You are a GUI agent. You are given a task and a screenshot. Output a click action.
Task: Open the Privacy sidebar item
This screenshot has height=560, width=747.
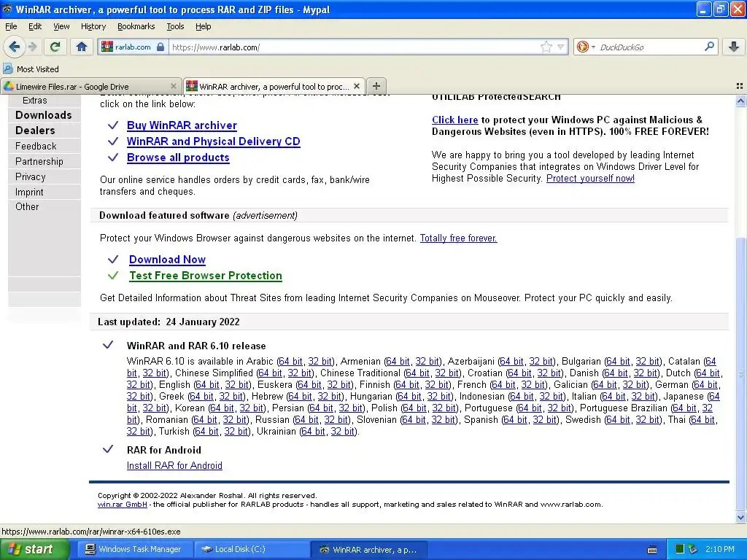pyautogui.click(x=31, y=176)
